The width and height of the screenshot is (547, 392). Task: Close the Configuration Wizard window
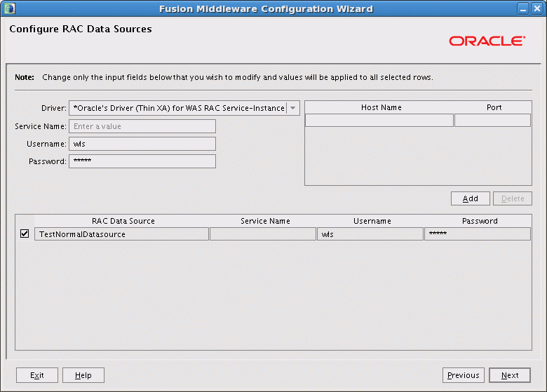click(537, 8)
